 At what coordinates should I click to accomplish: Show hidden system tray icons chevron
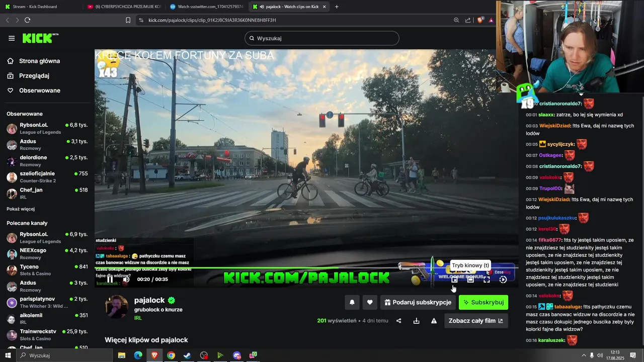[x=584, y=355]
